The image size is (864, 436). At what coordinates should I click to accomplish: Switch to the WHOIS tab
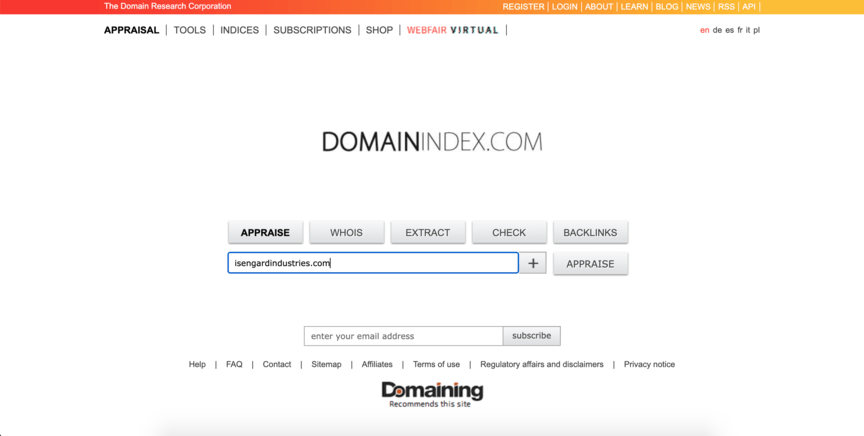coord(347,233)
